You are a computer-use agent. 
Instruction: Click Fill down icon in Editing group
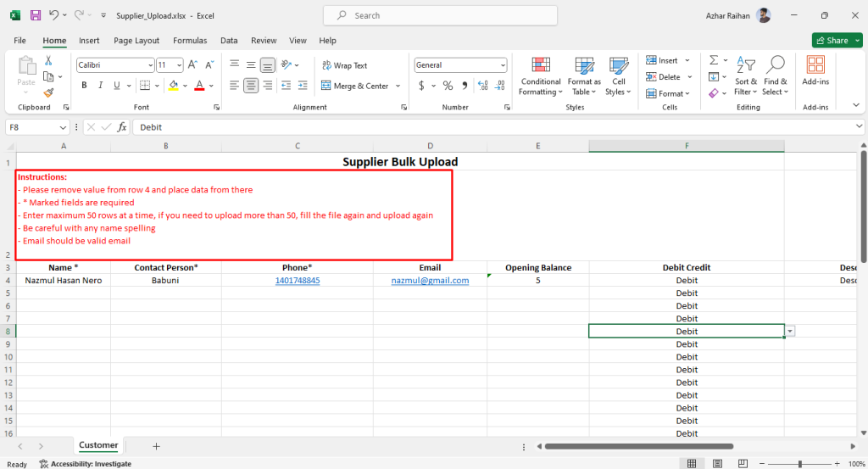(x=714, y=76)
